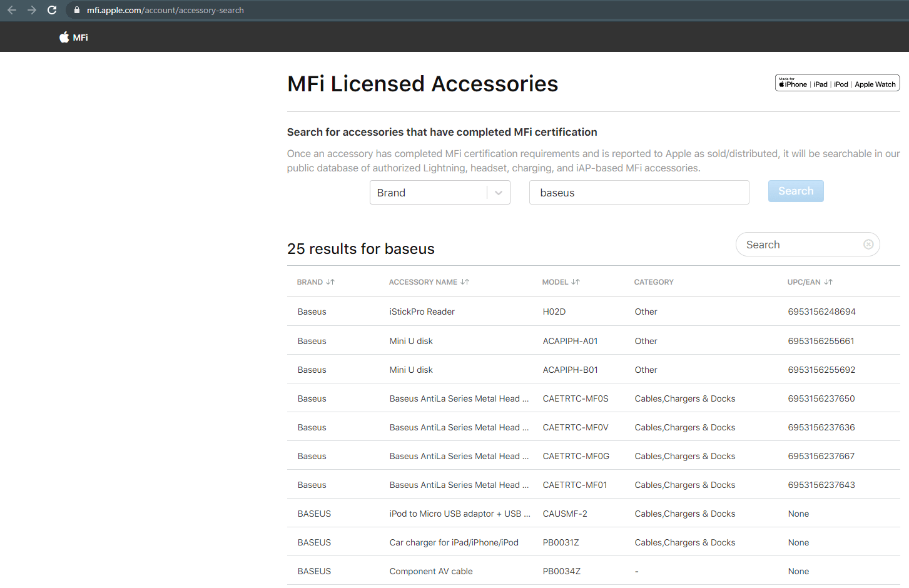Viewport: 909px width, 588px height.
Task: Click UPC 6953156237667
Action: click(x=821, y=456)
